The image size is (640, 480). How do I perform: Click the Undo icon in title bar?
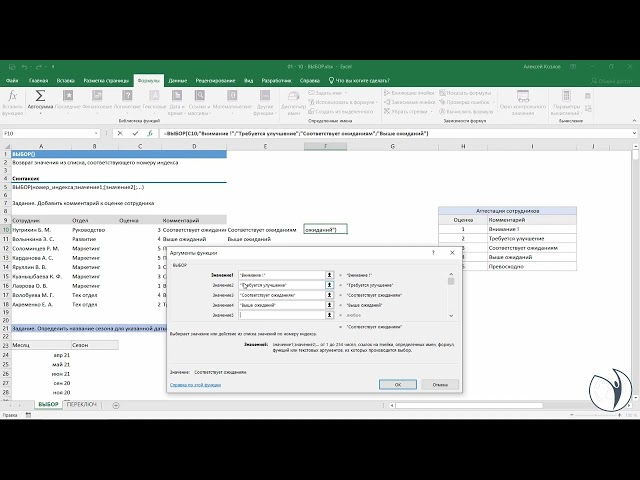point(25,67)
